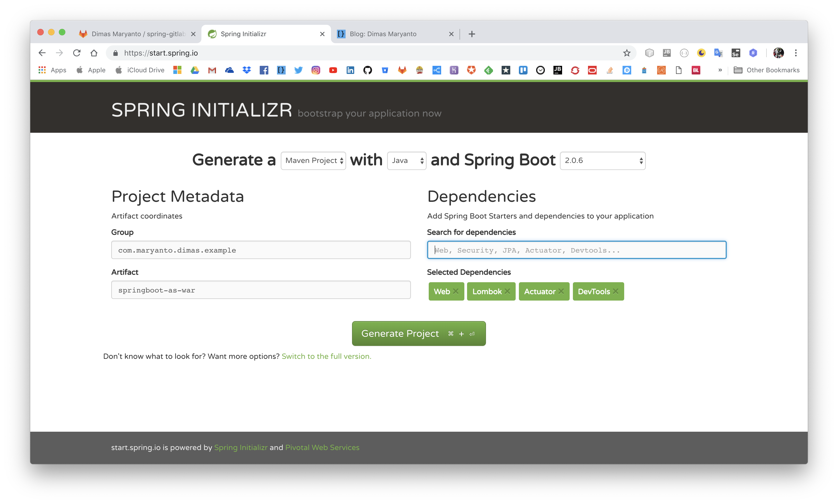Viewport: 838px width, 504px height.
Task: Click the Search for dependencies field
Action: 577,250
